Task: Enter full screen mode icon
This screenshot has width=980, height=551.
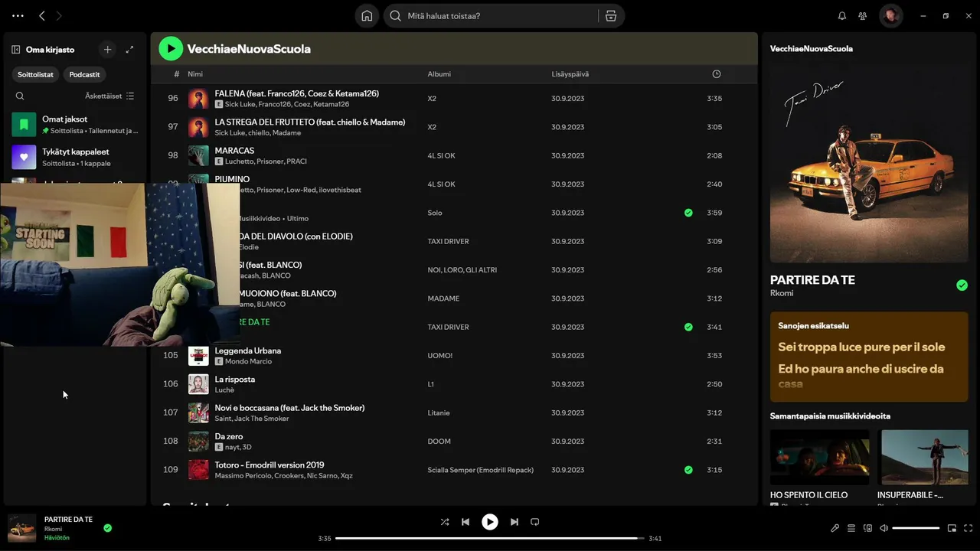Action: tap(969, 528)
